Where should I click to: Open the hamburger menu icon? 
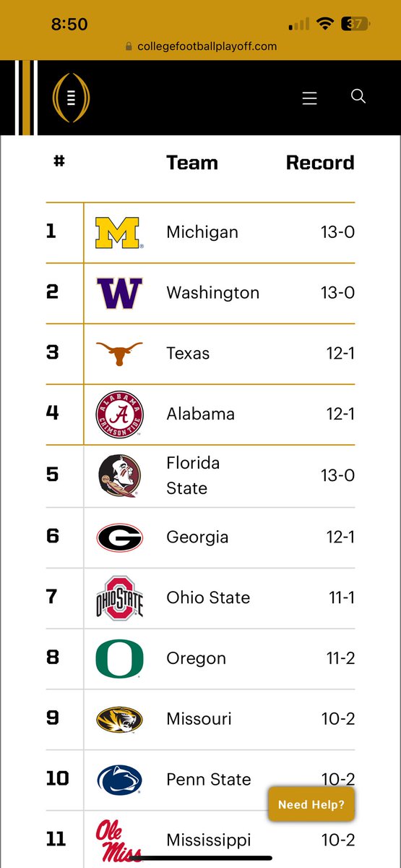click(x=310, y=98)
